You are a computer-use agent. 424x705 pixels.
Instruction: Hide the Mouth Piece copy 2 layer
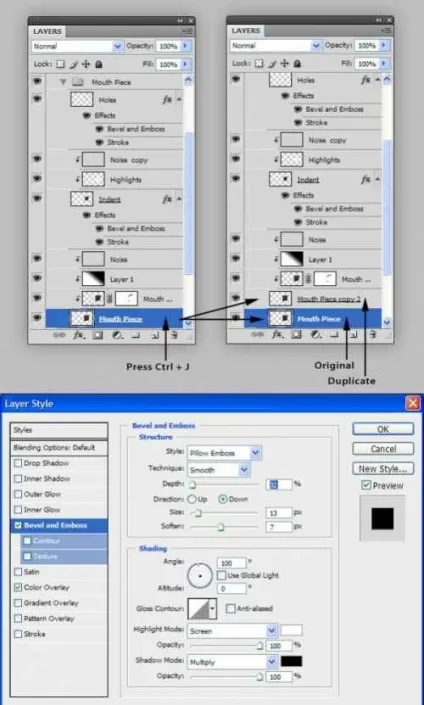236,298
